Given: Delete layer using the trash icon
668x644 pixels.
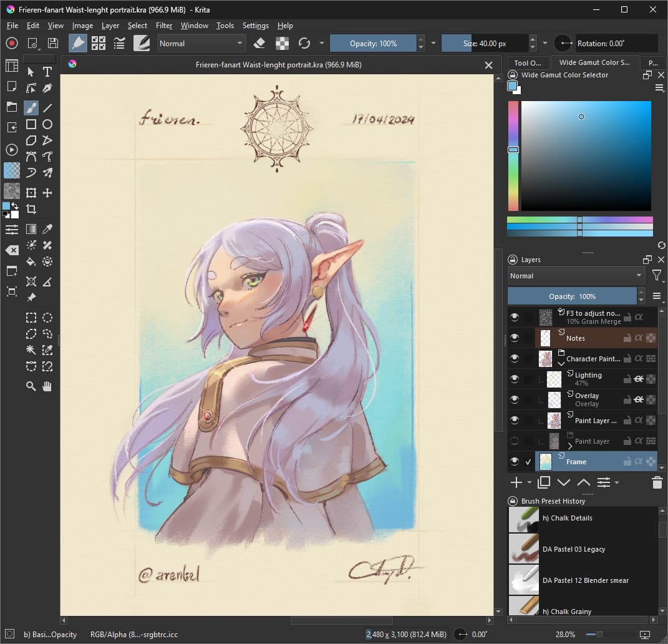Looking at the screenshot, I should (656, 482).
